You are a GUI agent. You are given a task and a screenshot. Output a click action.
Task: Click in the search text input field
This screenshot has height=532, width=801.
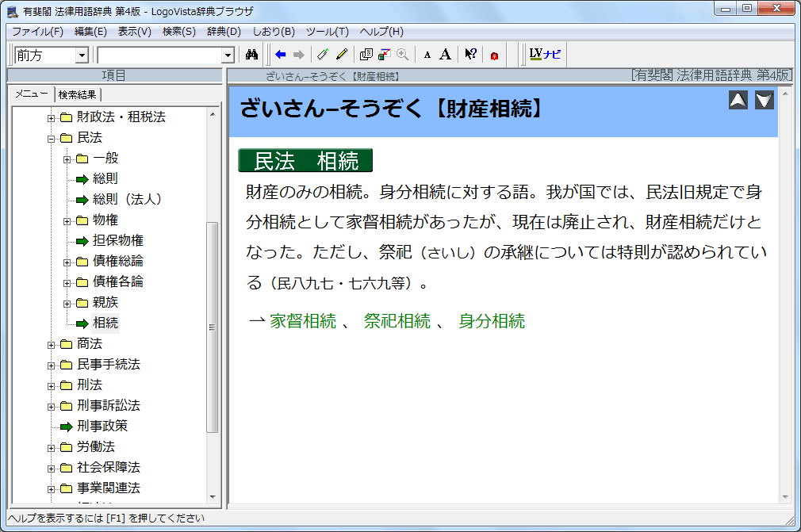[159, 55]
